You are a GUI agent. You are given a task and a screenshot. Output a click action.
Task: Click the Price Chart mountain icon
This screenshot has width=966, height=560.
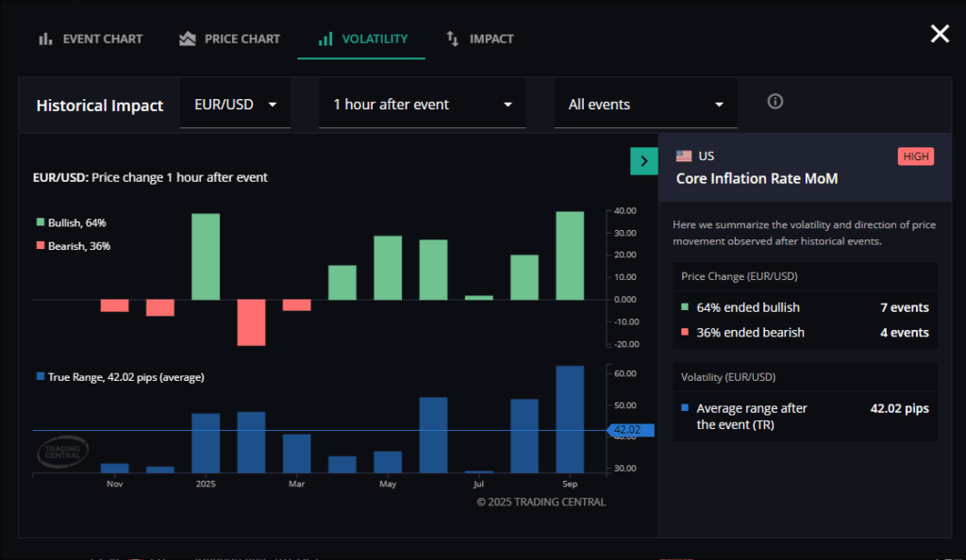[x=187, y=39]
